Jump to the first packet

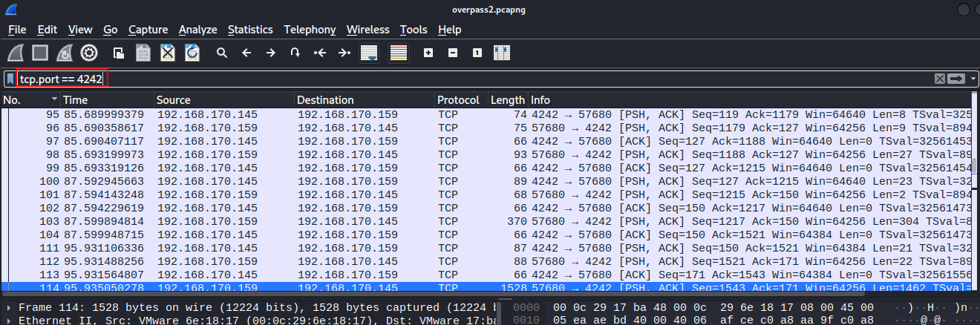(320, 53)
